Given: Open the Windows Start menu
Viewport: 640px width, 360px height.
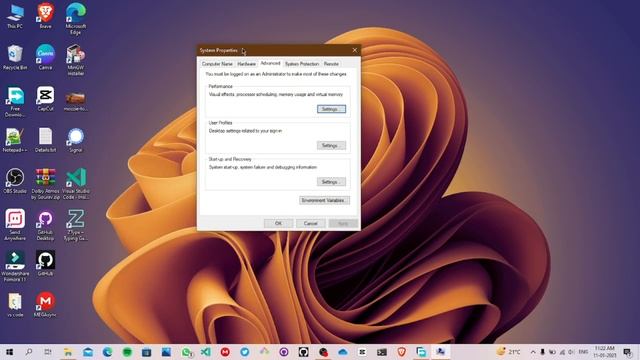Looking at the screenshot, I should pyautogui.click(x=9, y=352).
